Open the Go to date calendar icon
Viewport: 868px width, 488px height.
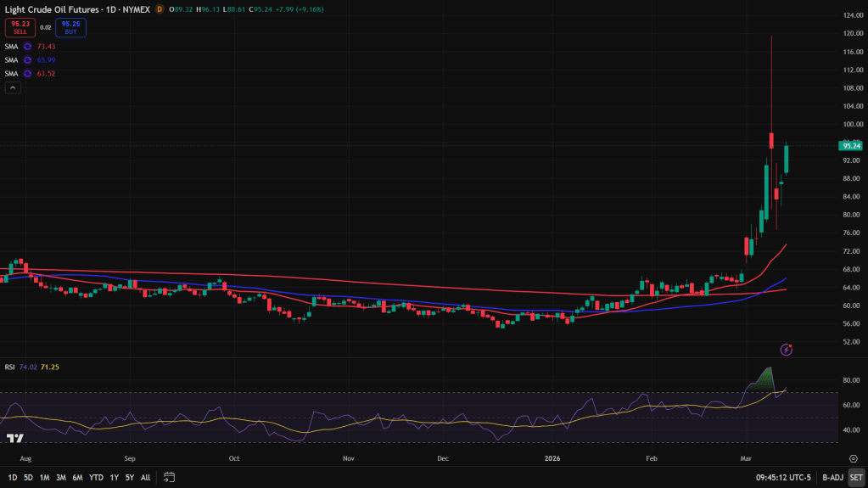tap(170, 477)
